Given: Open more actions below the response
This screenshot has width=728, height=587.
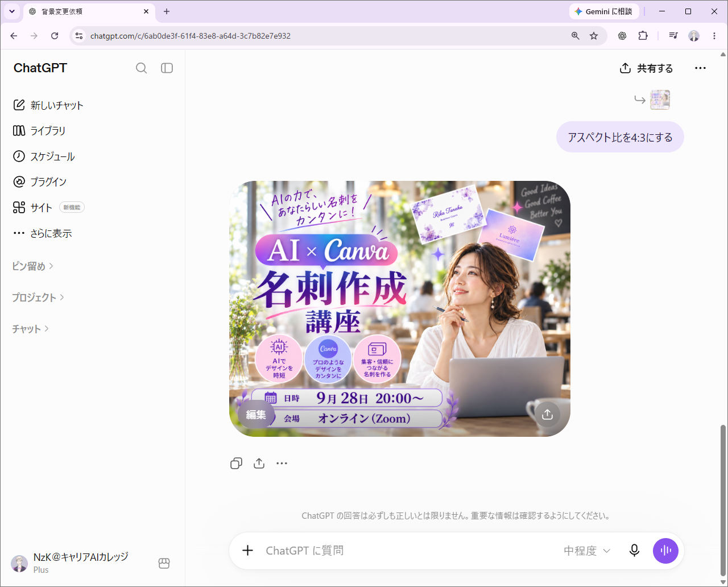Looking at the screenshot, I should pyautogui.click(x=282, y=464).
